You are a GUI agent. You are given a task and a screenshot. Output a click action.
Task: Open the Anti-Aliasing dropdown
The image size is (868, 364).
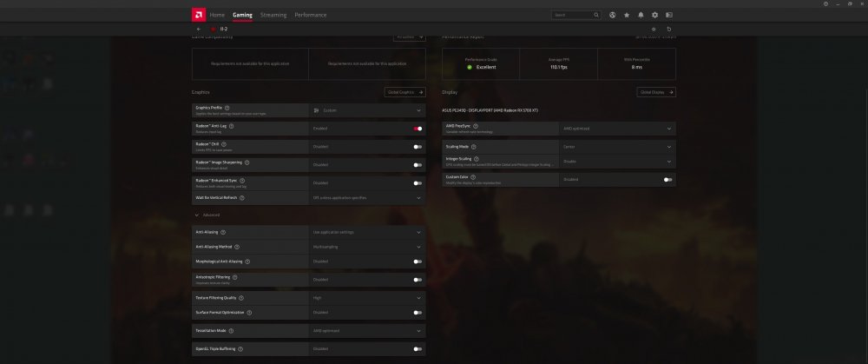(367, 232)
